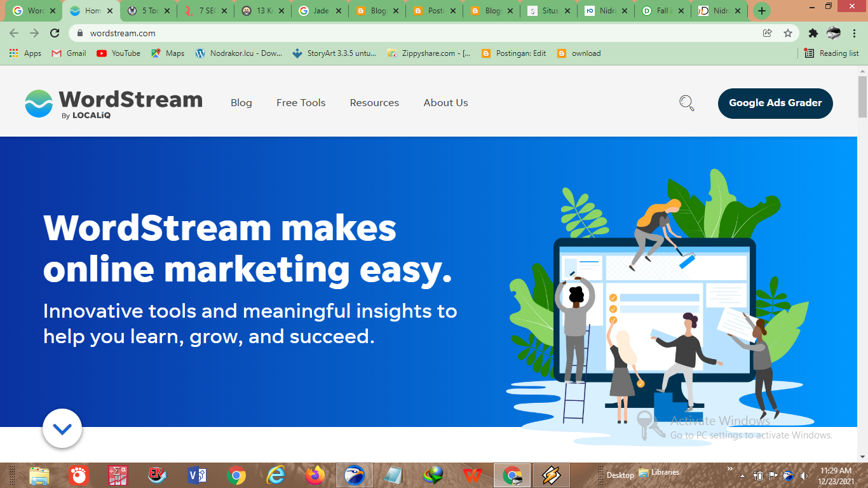Click the Action Center flag tray icon

[x=773, y=475]
